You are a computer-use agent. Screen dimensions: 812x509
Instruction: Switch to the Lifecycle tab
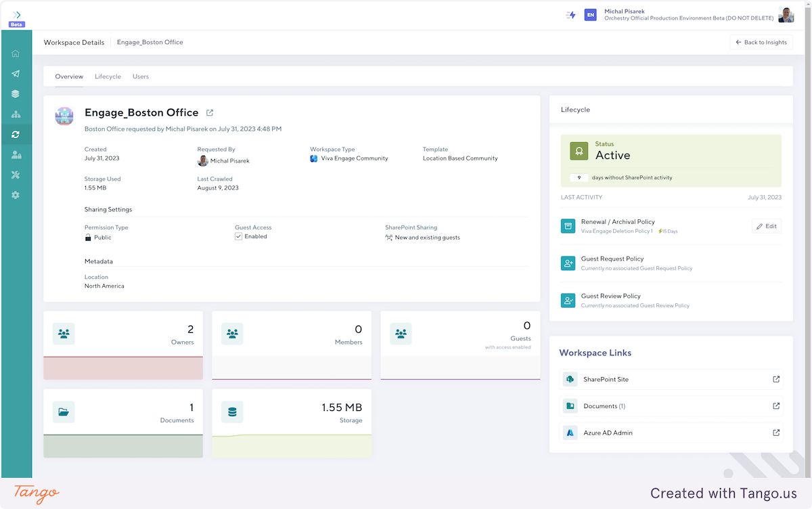click(x=108, y=76)
